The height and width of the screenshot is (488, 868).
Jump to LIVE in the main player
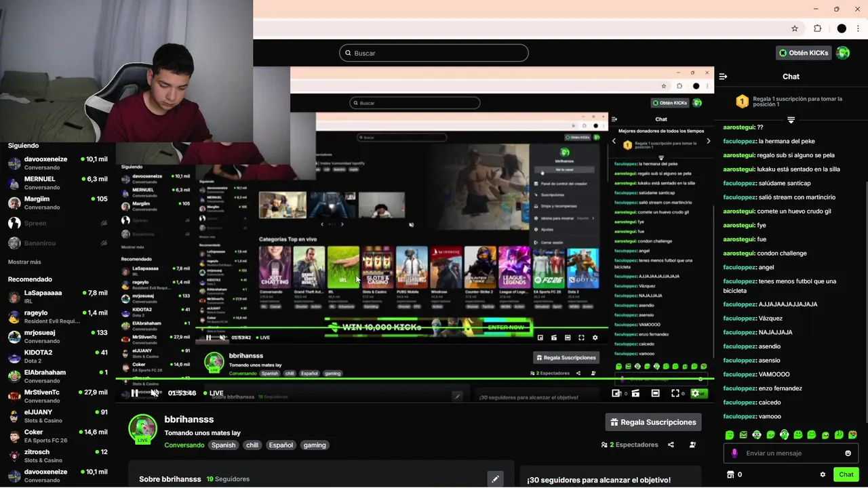point(213,393)
